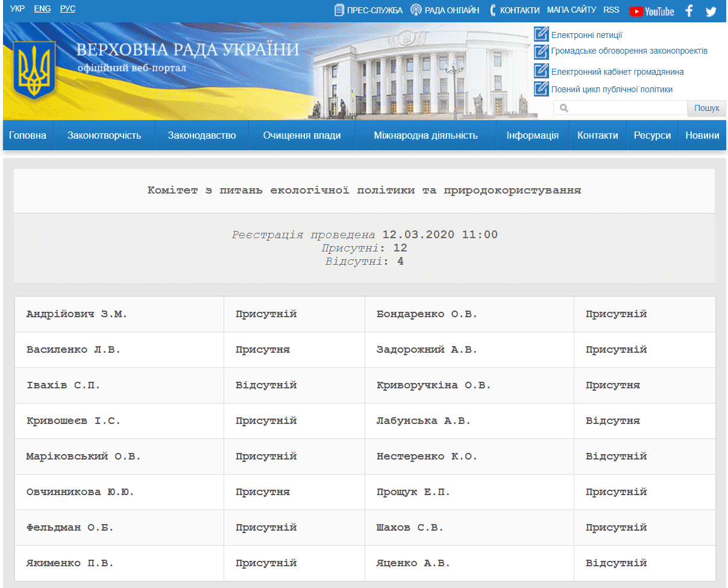This screenshot has height=588, width=728.
Task: Click icon beside Електронний кабінет громадянина
Action: [541, 71]
